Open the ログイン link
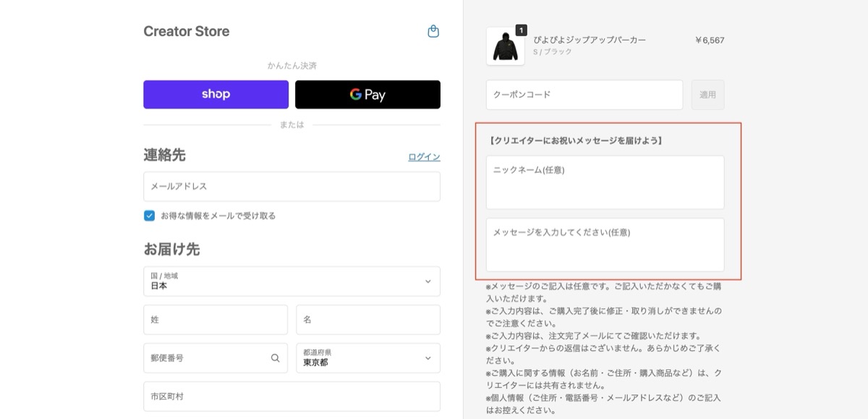This screenshot has width=868, height=419. [423, 156]
